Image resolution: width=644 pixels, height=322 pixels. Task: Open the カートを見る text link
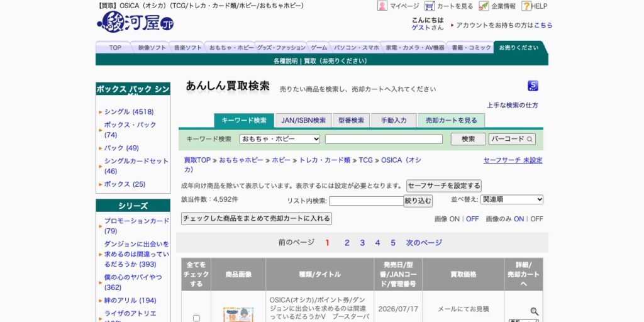click(455, 6)
